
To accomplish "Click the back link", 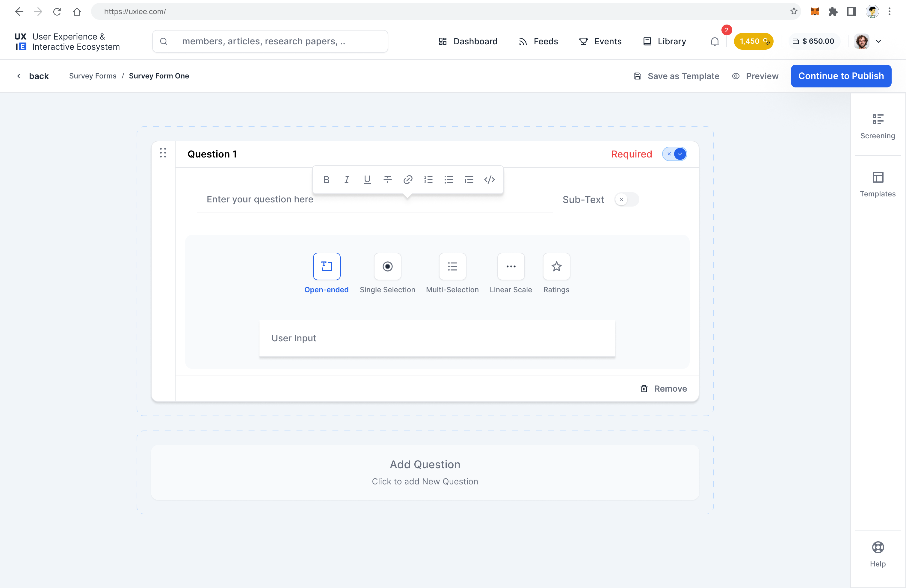I will point(33,76).
